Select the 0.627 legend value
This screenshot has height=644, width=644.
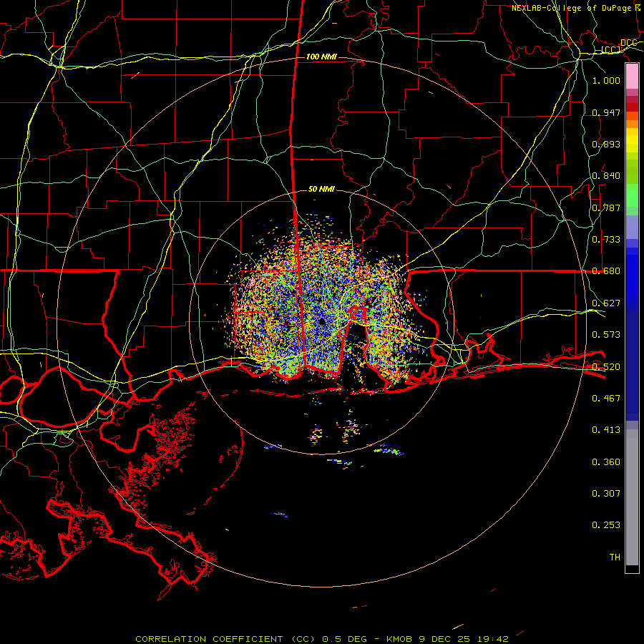click(x=606, y=303)
